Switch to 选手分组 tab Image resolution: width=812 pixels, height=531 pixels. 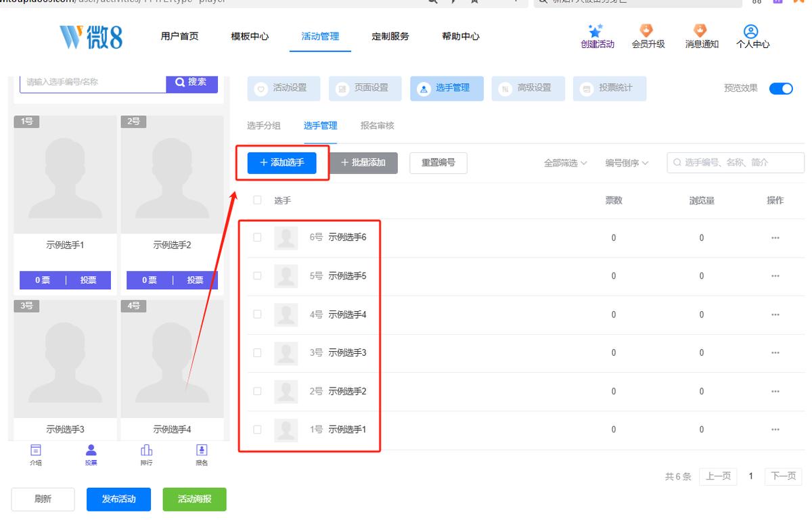coord(264,126)
